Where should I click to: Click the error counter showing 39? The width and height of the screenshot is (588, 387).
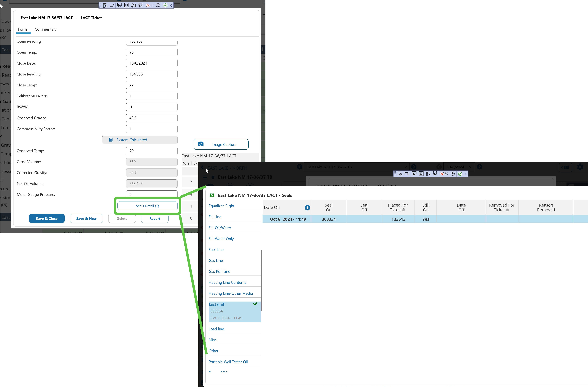click(444, 174)
